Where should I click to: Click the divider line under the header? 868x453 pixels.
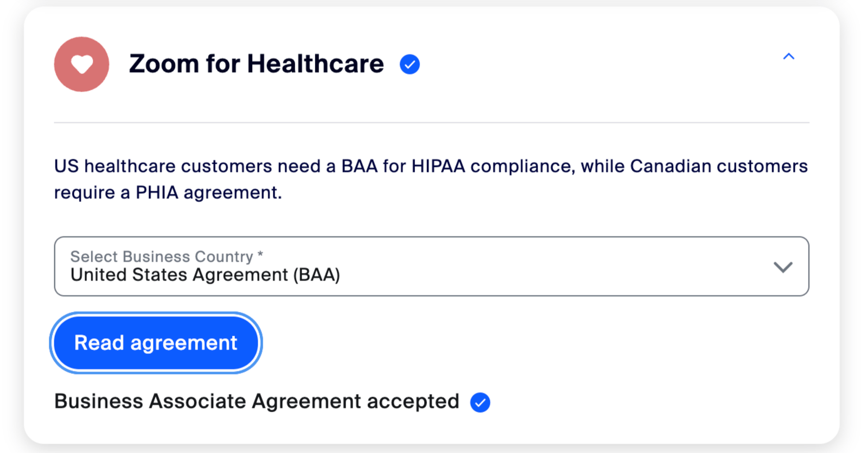tap(431, 123)
